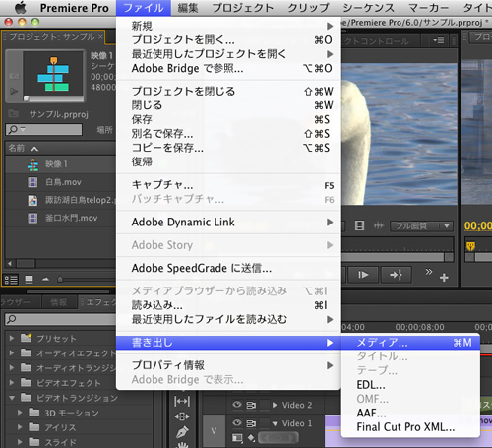Click the source V track target

pyautogui.click(x=214, y=431)
